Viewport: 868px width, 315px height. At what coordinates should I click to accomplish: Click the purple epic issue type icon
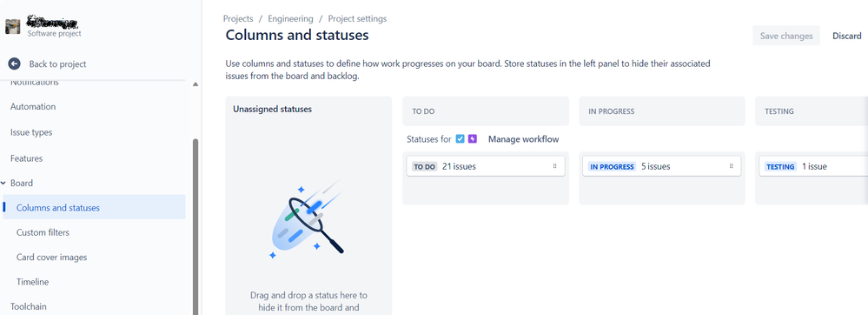pyautogui.click(x=472, y=139)
